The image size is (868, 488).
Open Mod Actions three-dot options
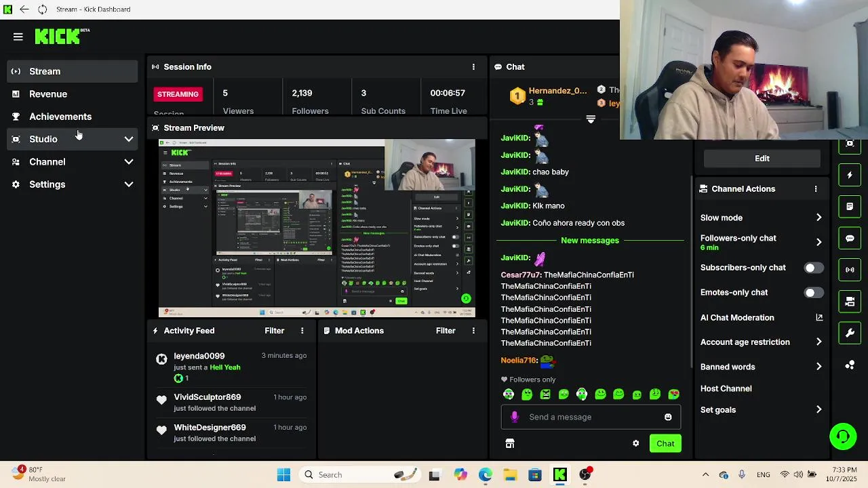[473, 331]
